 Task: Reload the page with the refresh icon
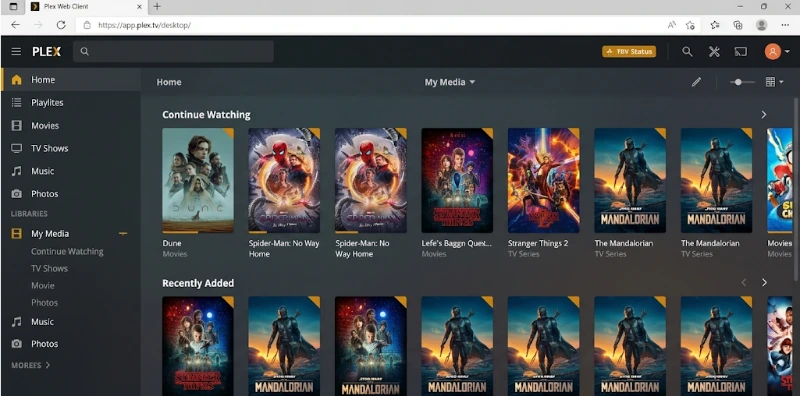61,24
